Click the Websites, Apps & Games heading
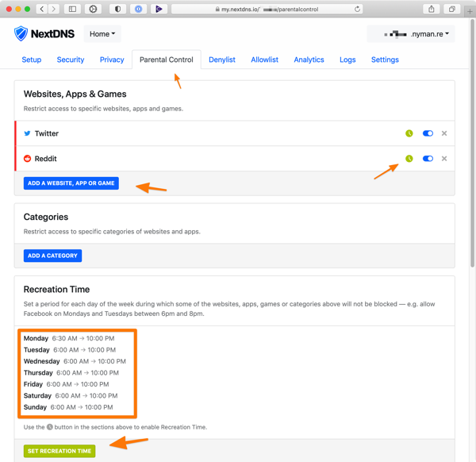The image size is (476, 462). 75,94
